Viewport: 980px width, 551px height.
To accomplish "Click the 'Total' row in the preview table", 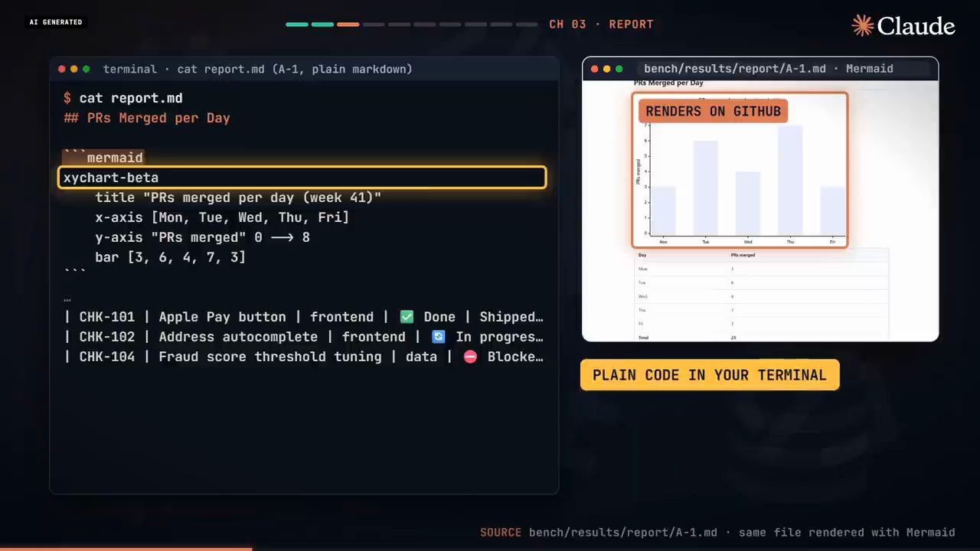I will click(762, 337).
